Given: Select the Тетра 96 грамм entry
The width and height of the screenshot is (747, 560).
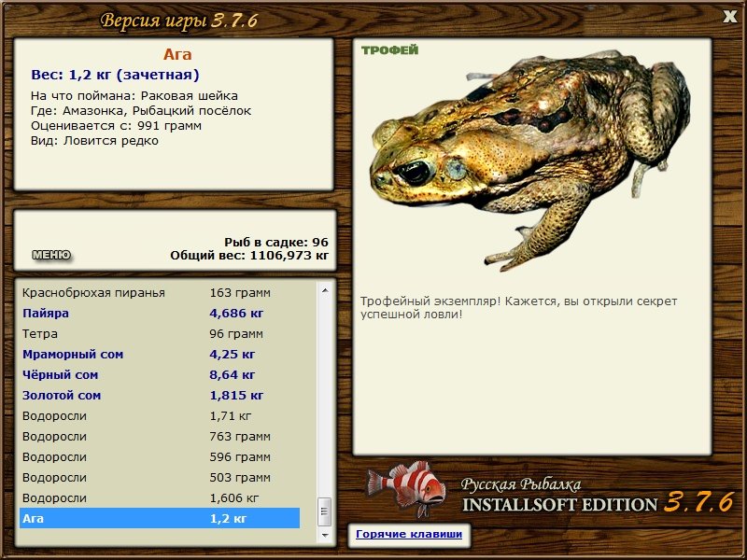Looking at the screenshot, I should pyautogui.click(x=160, y=334).
